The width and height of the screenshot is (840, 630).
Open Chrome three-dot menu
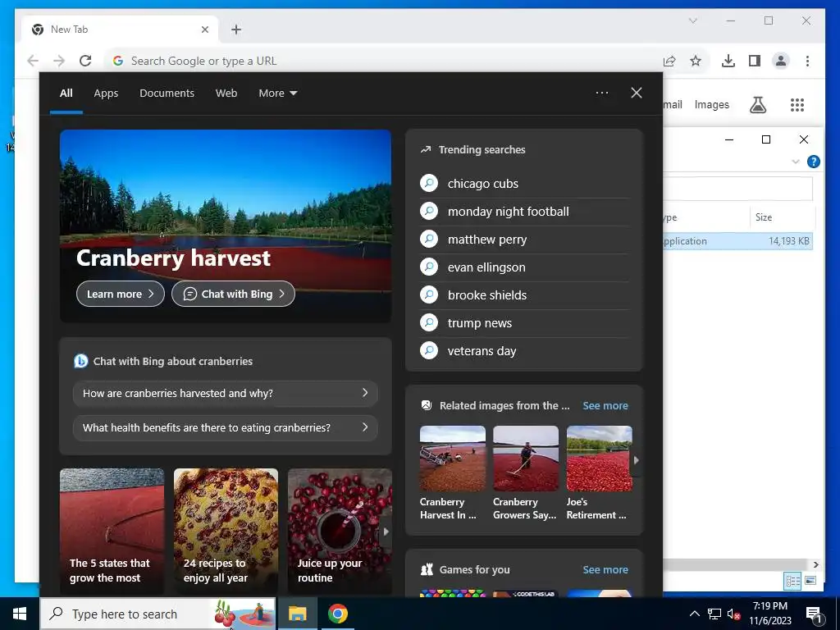tap(807, 61)
